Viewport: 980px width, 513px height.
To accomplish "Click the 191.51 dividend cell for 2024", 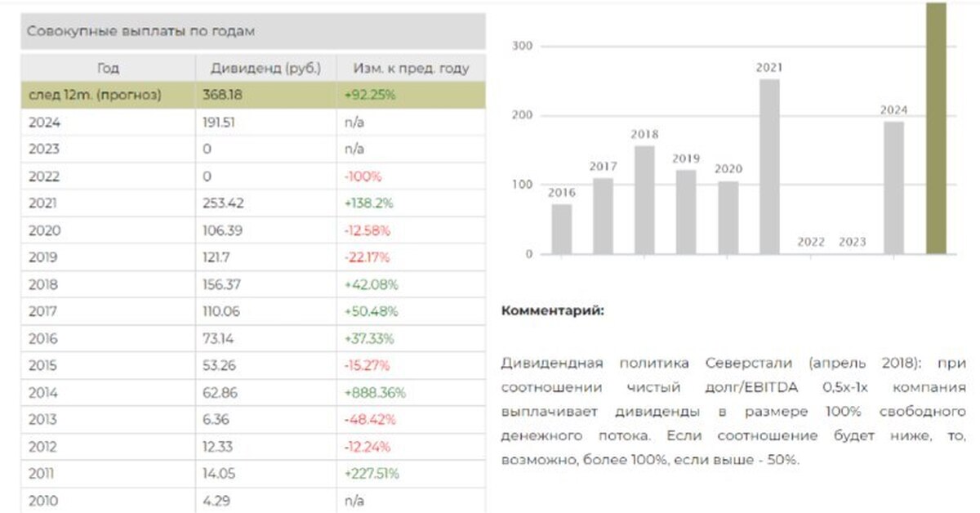I will point(221,122).
